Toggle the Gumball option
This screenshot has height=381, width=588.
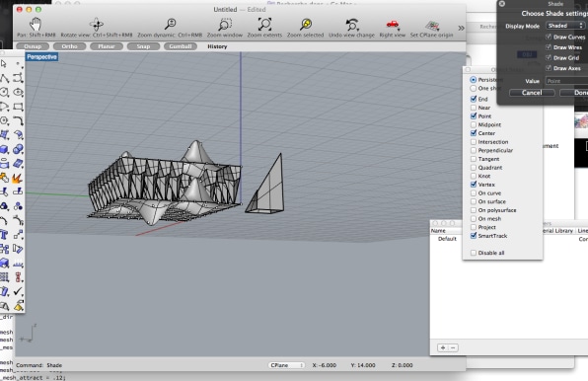pyautogui.click(x=181, y=46)
